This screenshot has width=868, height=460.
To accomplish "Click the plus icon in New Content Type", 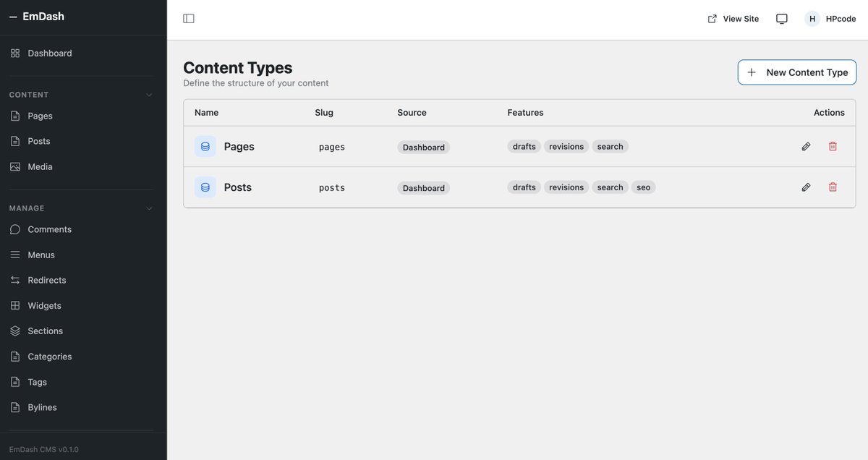I will point(752,72).
